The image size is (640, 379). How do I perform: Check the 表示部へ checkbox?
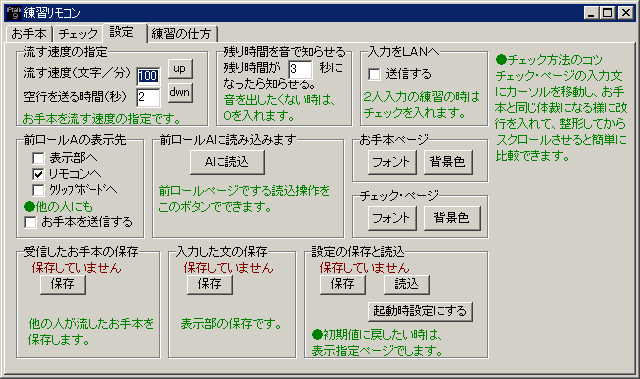(x=38, y=158)
